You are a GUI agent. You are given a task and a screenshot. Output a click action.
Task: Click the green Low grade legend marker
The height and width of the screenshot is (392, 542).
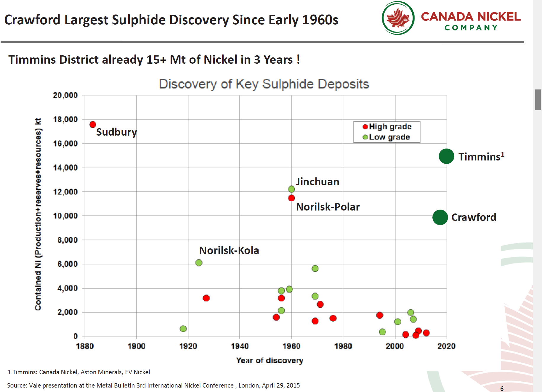365,137
